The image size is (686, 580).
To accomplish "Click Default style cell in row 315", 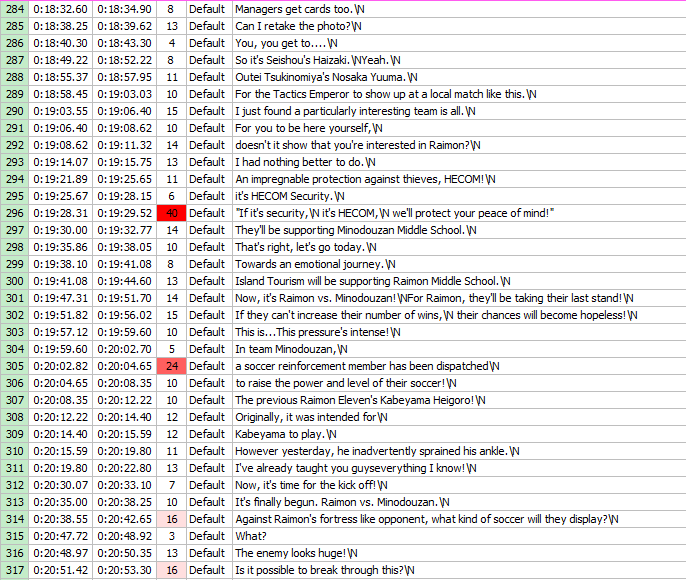I will 207,538.
